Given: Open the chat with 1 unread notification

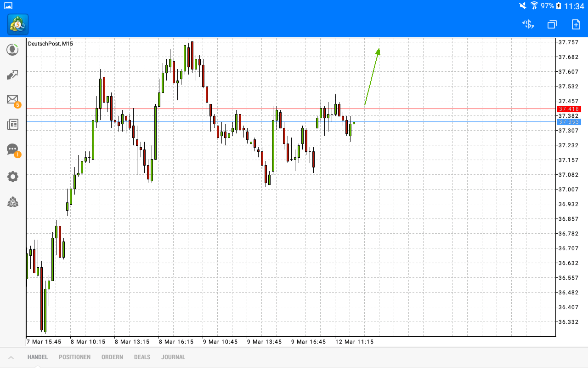Looking at the screenshot, I should (12, 149).
